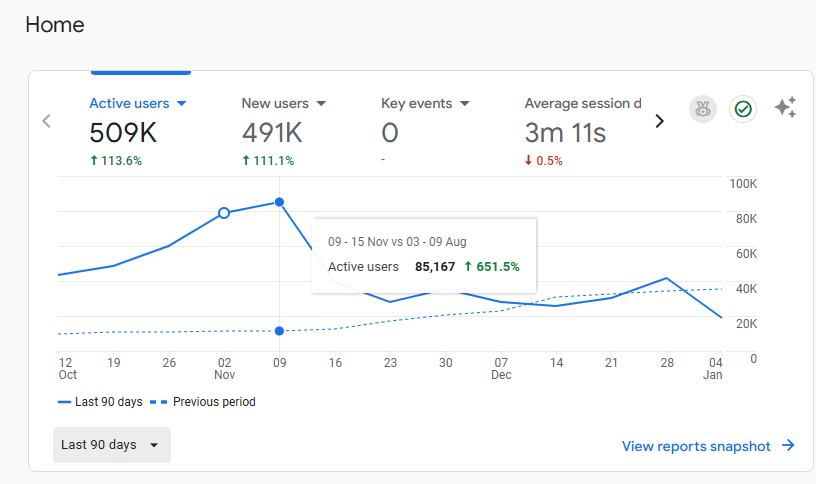Click the medal benchmarking icon

pyautogui.click(x=703, y=109)
